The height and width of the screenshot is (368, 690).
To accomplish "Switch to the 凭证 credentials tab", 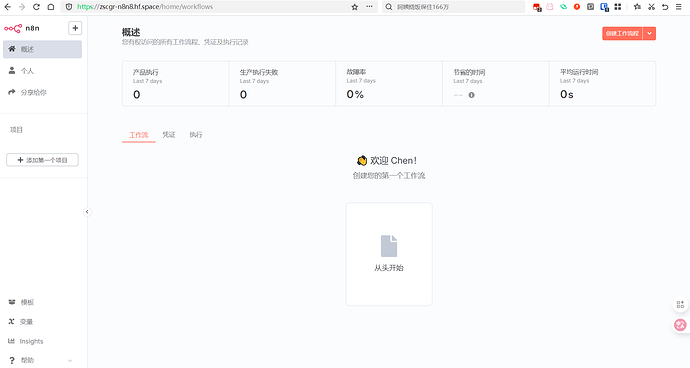I will click(169, 135).
